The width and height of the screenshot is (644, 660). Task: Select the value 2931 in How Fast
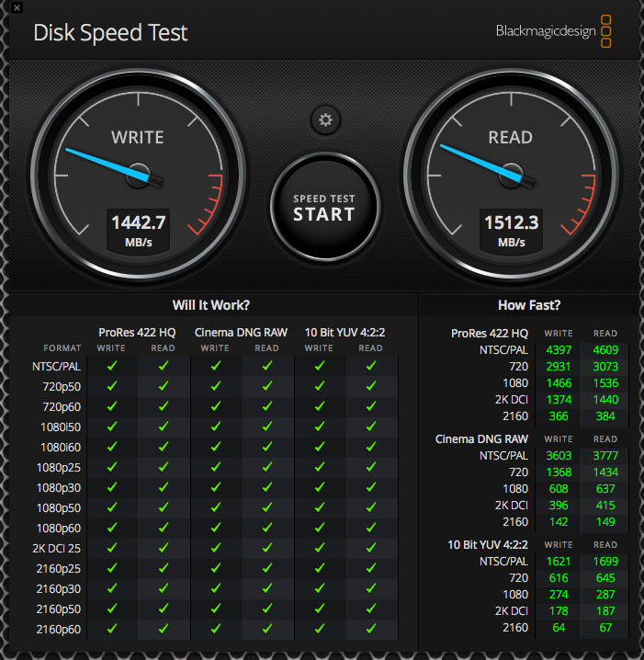pos(559,366)
